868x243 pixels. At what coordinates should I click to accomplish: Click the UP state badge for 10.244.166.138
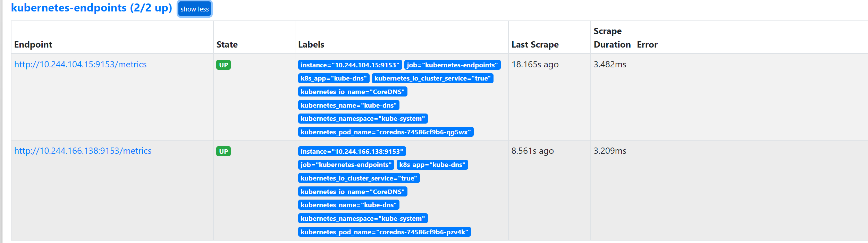point(224,151)
